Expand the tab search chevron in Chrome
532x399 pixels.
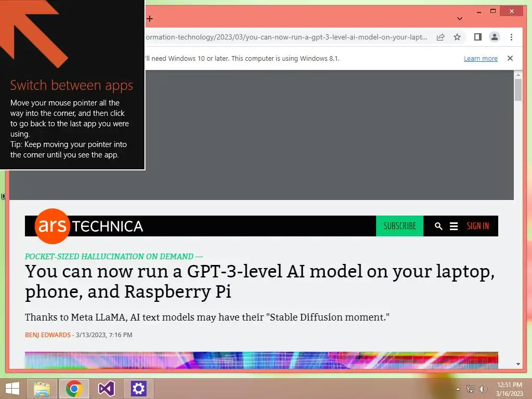point(460,19)
